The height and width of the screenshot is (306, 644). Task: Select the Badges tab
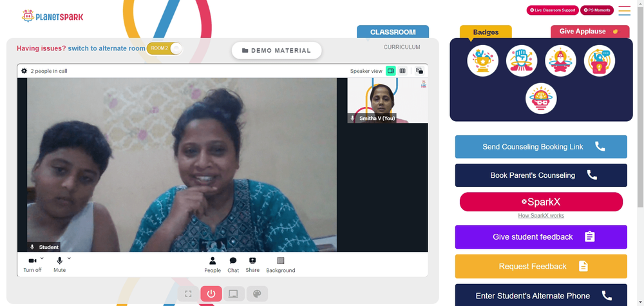tap(486, 32)
